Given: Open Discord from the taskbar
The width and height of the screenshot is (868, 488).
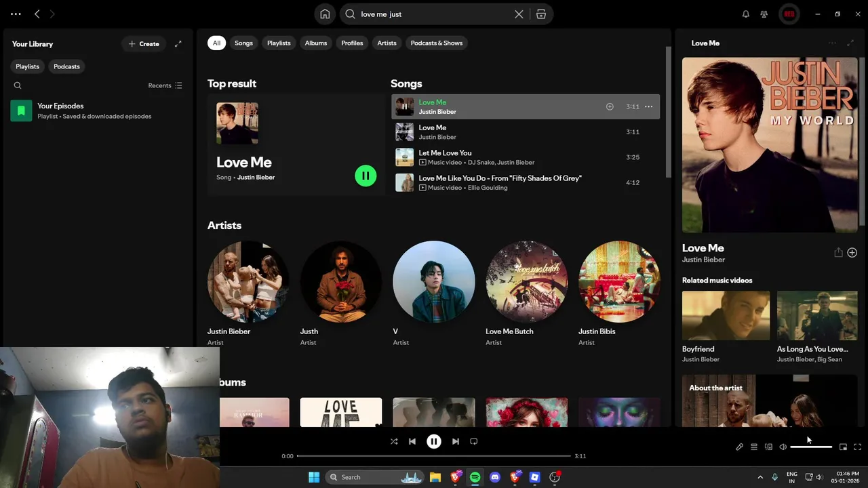Looking at the screenshot, I should (x=495, y=477).
